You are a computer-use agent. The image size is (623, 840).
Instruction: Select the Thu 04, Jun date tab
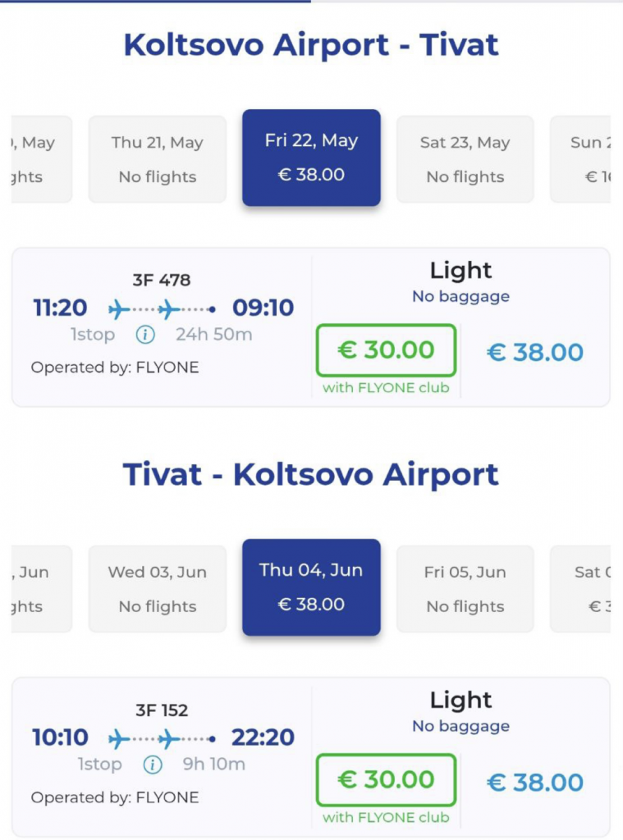(311, 587)
